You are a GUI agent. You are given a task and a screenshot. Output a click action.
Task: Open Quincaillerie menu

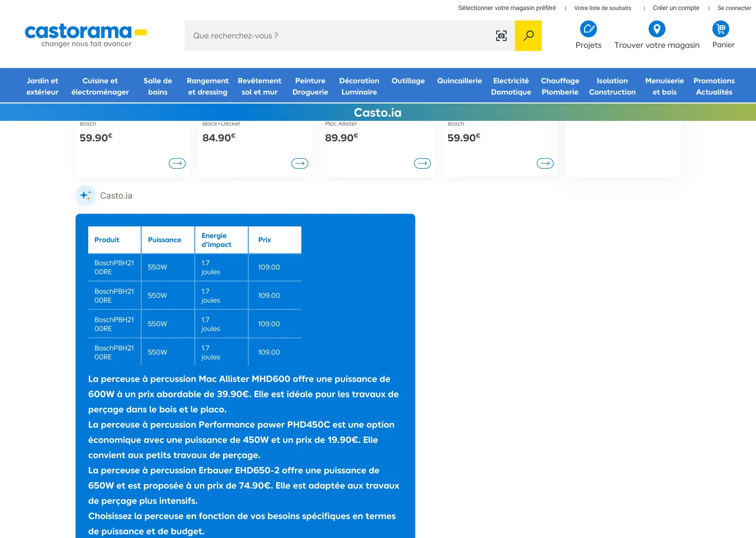[459, 81]
